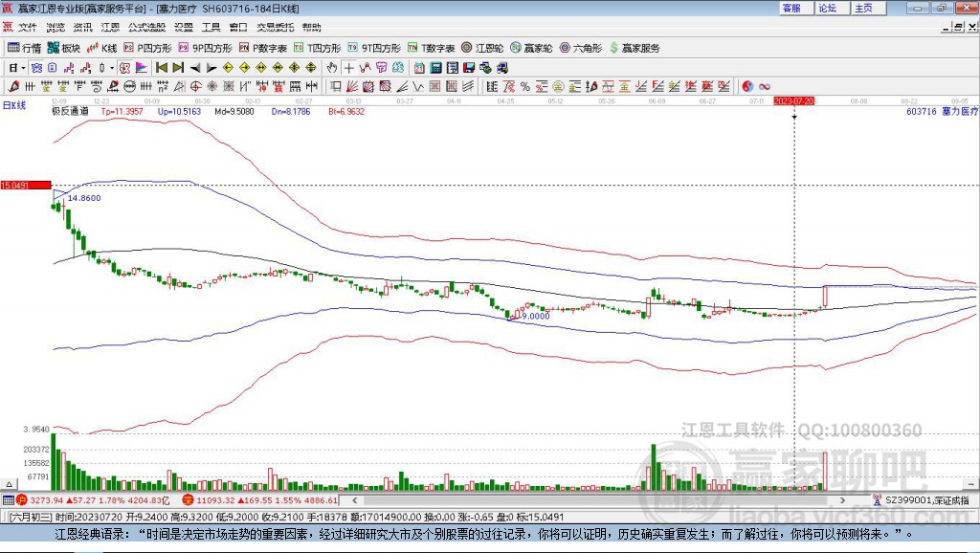Click the 深 Shenzhen index status readout
Image resolution: width=980 pixels, height=553 pixels.
tap(260, 499)
